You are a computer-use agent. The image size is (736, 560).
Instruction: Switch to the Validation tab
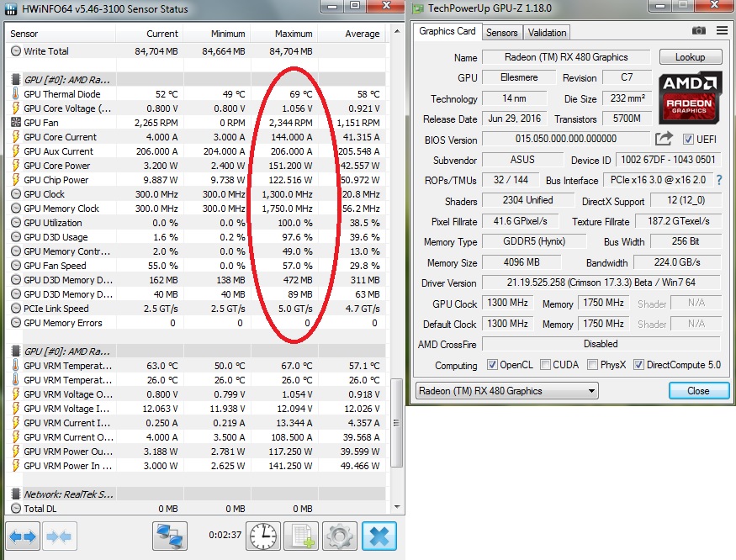(547, 33)
